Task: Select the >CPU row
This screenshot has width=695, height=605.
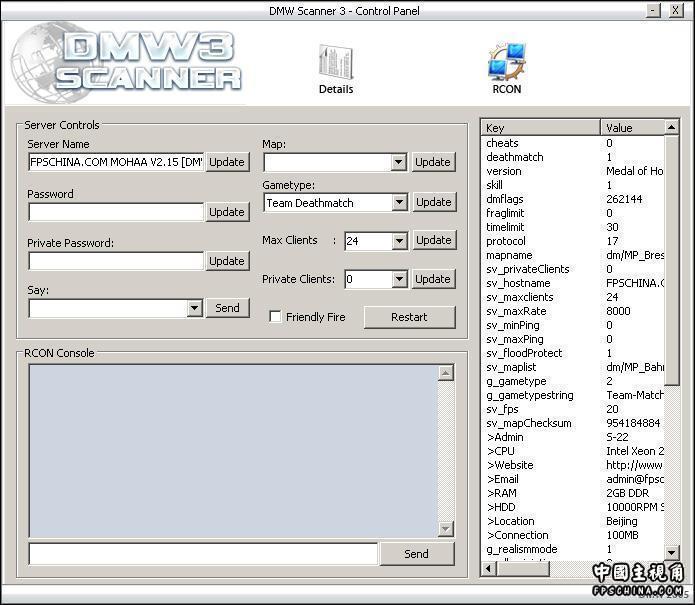Action: tap(573, 451)
